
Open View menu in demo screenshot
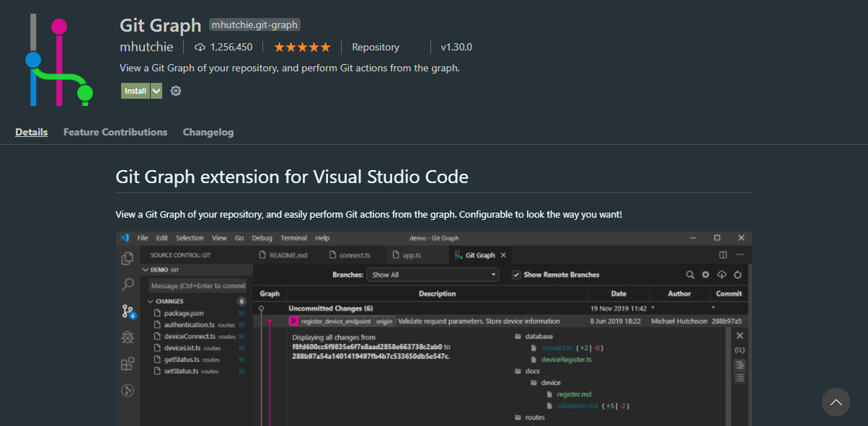219,238
